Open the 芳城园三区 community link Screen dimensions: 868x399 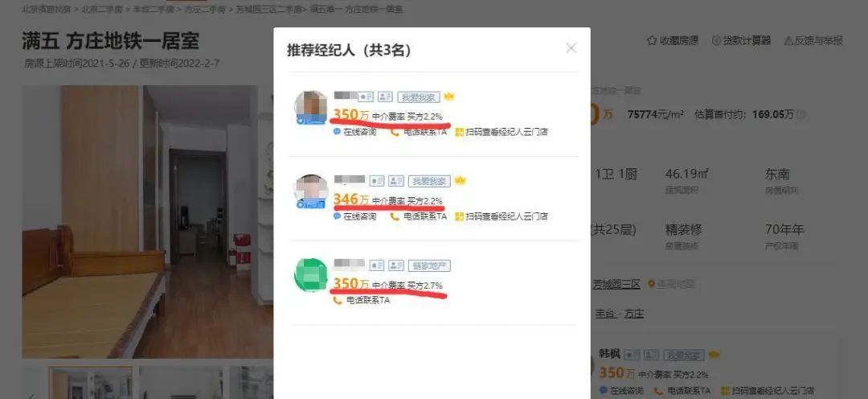[x=616, y=284]
